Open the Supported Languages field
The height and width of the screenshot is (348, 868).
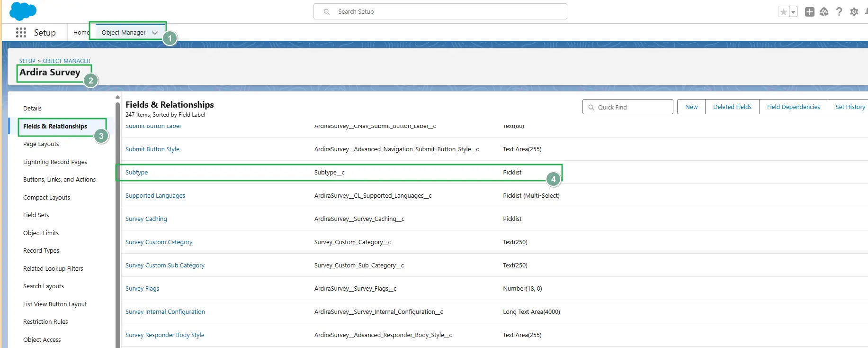click(155, 195)
